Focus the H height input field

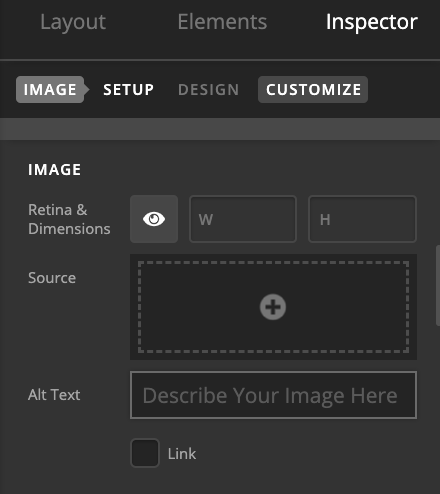pos(362,219)
